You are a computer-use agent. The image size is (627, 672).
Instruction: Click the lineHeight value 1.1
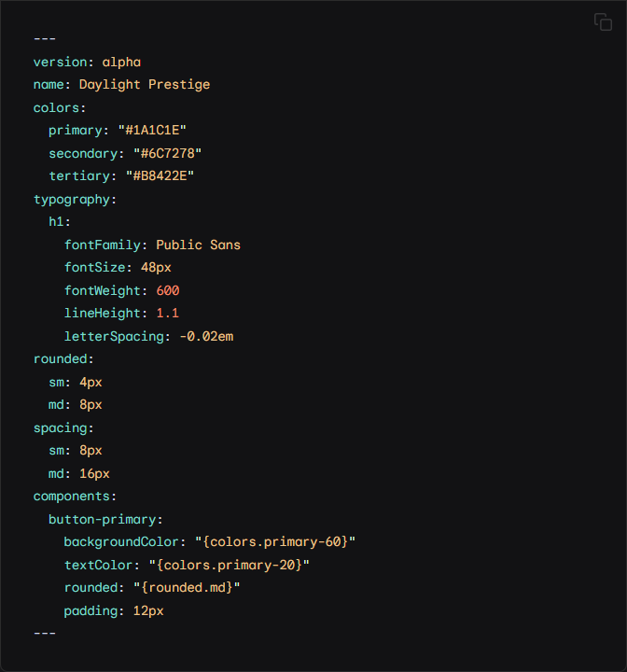point(168,314)
